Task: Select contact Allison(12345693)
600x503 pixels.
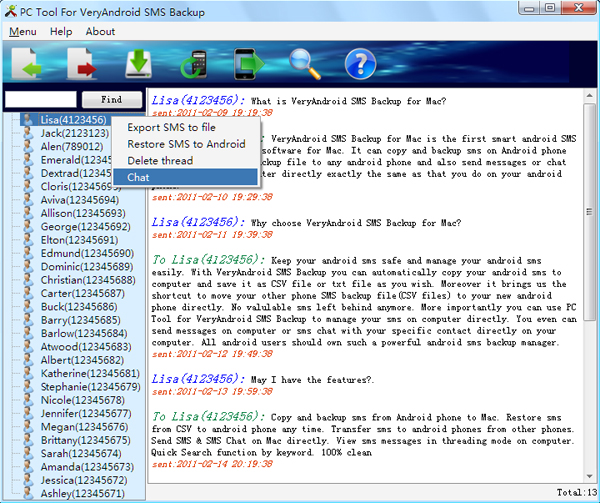Action: (x=83, y=213)
